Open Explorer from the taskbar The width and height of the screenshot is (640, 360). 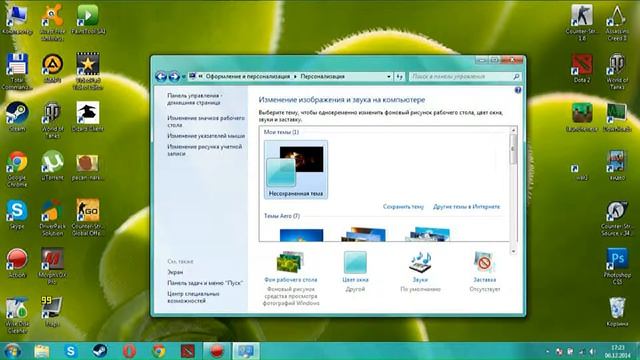point(42,351)
